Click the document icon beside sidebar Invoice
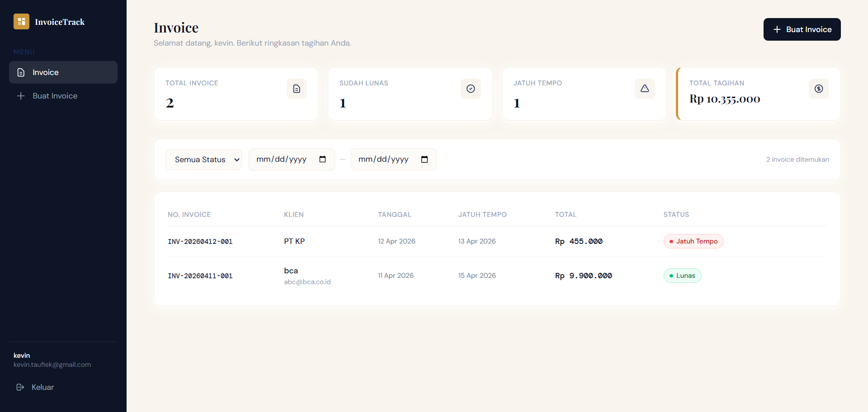 tap(21, 72)
